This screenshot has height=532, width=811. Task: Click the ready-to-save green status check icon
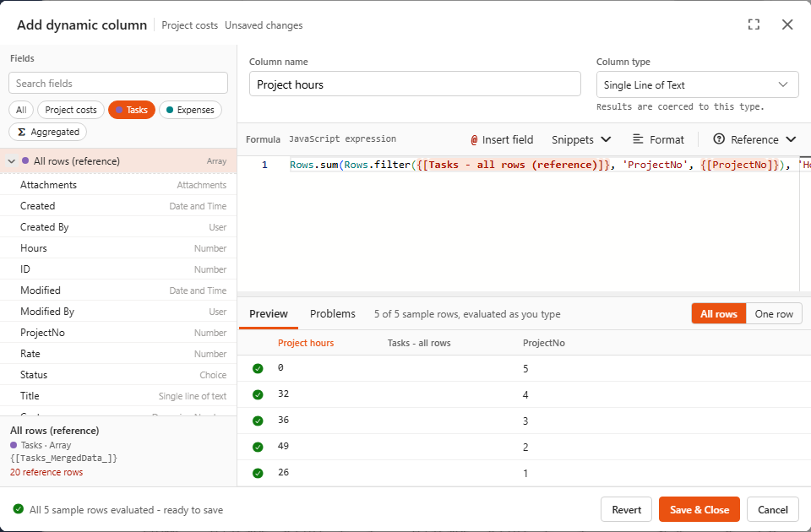[x=18, y=509]
